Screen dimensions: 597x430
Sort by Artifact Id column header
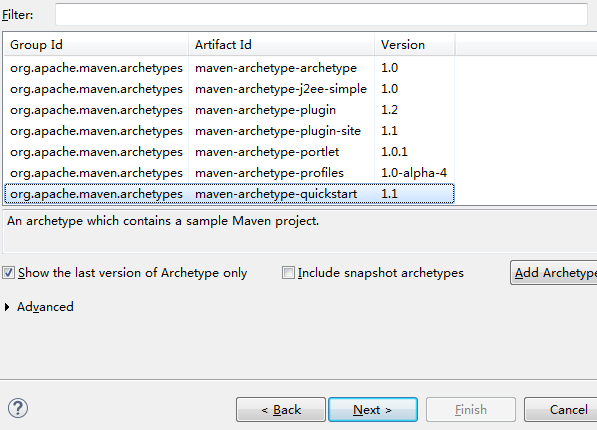tap(281, 45)
